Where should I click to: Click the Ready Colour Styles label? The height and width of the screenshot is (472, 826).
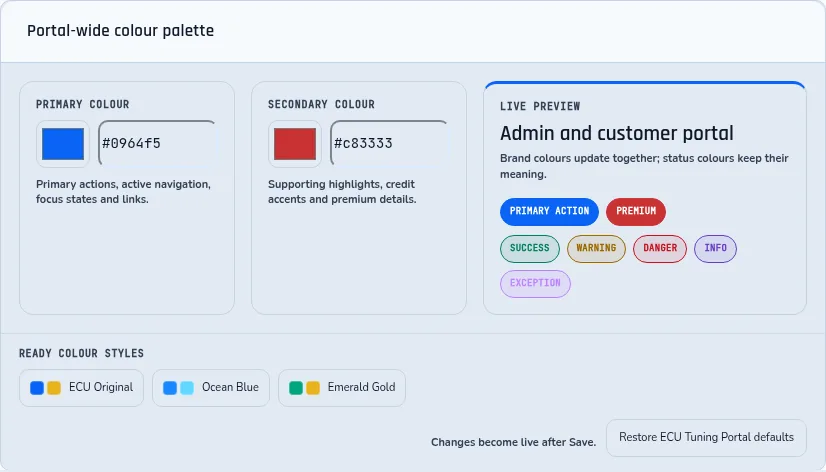[x=81, y=353]
